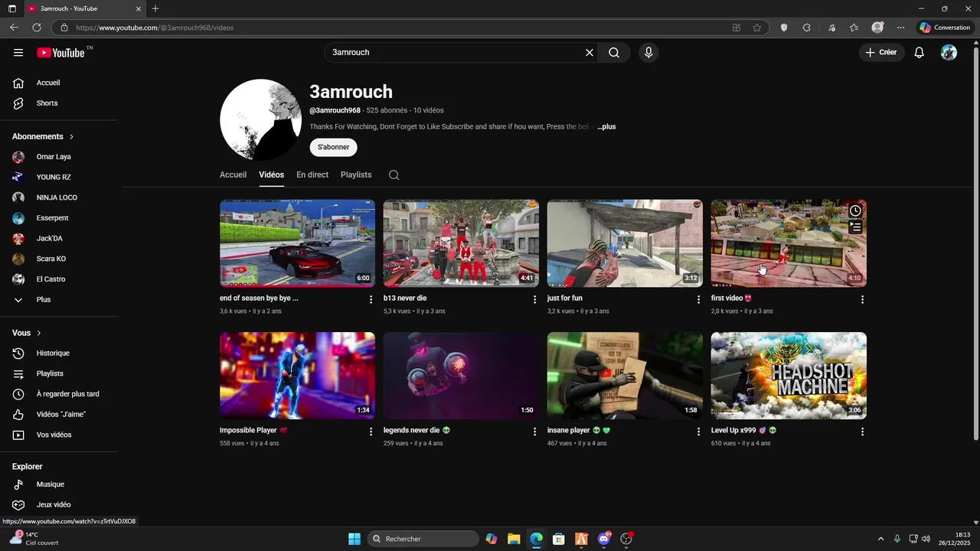Screen dimensions: 980x551
Task: Switch to En direct tab
Action: tap(312, 175)
